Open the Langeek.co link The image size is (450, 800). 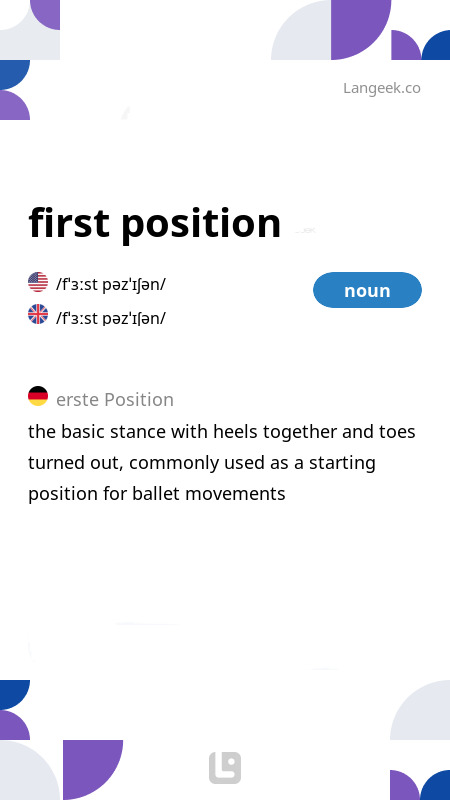point(382,88)
